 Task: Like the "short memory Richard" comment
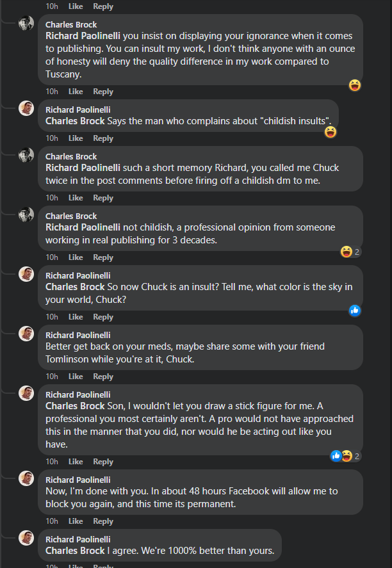[76, 198]
